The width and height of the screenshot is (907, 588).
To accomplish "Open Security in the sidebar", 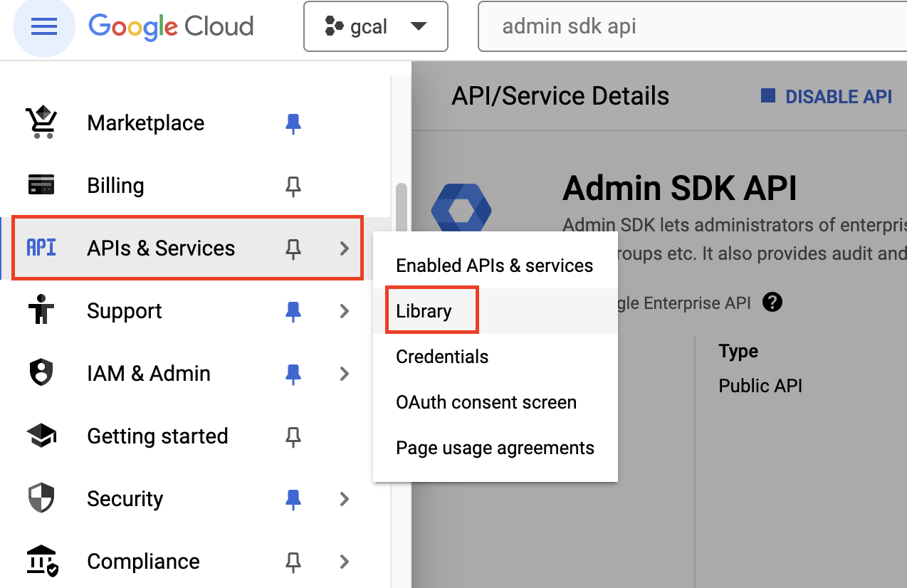I will [x=125, y=498].
